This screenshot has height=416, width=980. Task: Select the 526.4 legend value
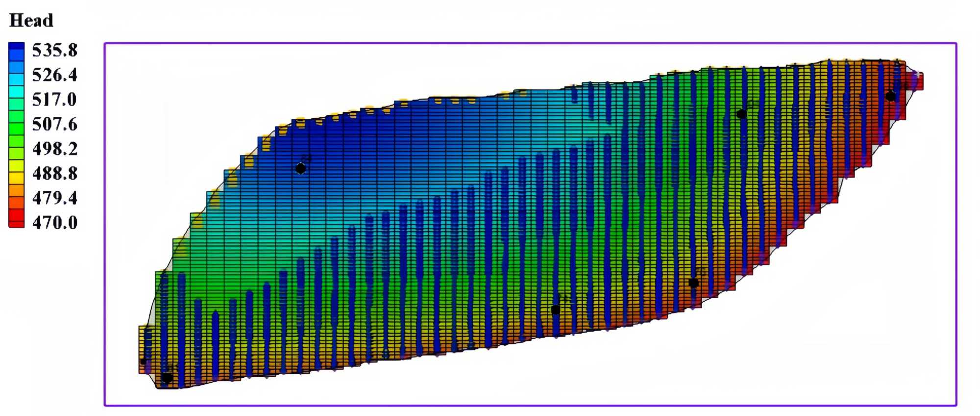54,75
